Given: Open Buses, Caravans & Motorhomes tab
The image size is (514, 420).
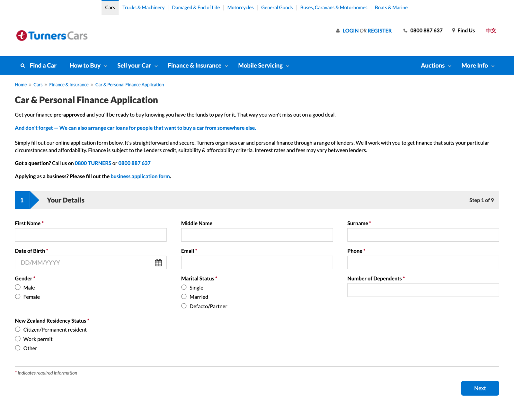Looking at the screenshot, I should point(334,7).
